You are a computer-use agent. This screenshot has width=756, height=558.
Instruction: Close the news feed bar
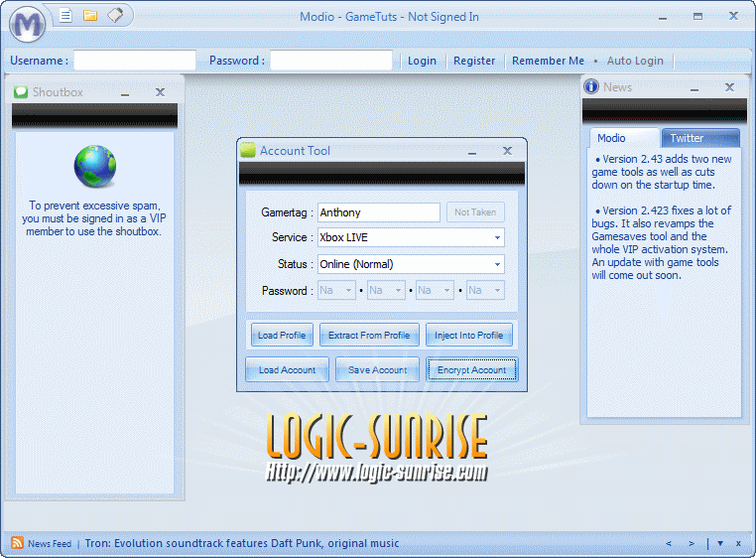click(x=738, y=543)
